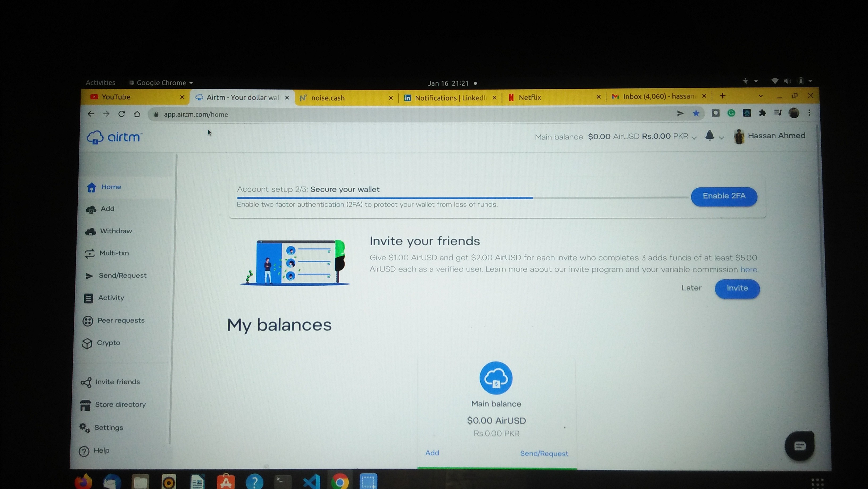Screen dimensions: 868x489
Task: Launch Visual Studio Code from the dock
Action: (x=312, y=482)
